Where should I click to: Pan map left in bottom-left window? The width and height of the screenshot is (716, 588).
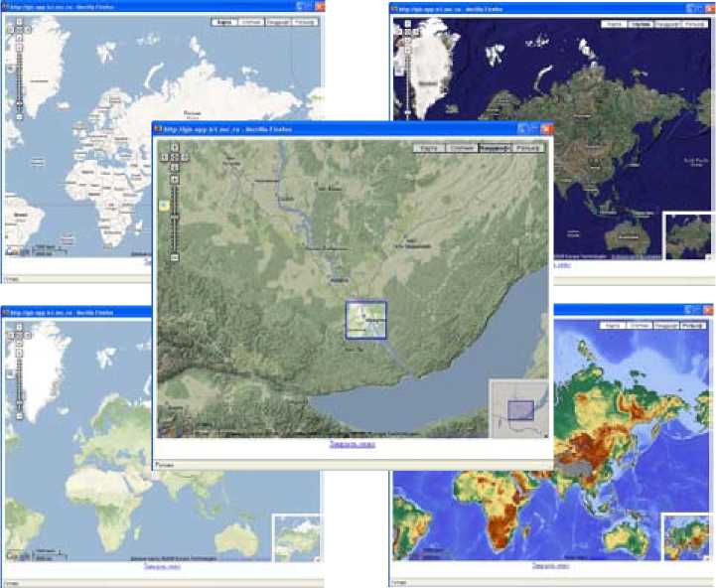point(11,336)
